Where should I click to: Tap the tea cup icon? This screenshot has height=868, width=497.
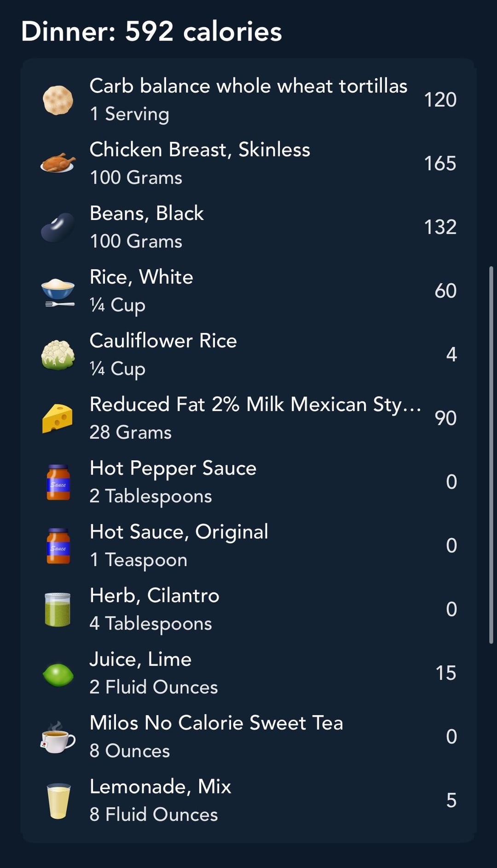(58, 737)
